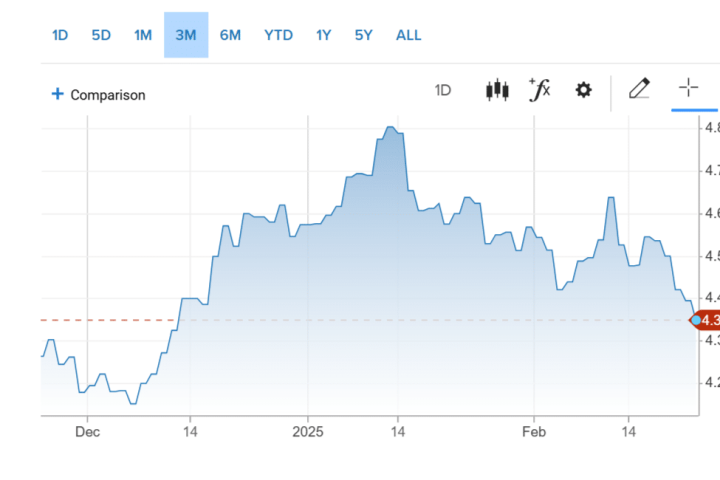720x480 pixels.
Task: Select the 1M range tab
Action: 143,35
